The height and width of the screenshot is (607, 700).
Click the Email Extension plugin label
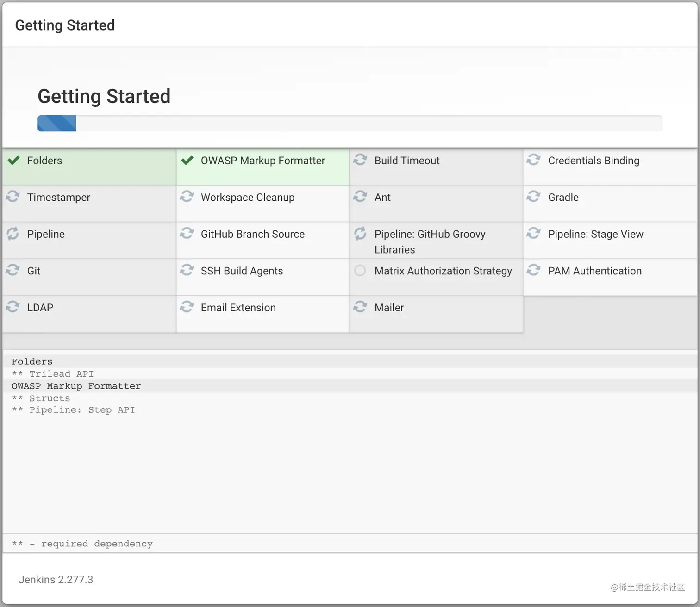(x=238, y=308)
